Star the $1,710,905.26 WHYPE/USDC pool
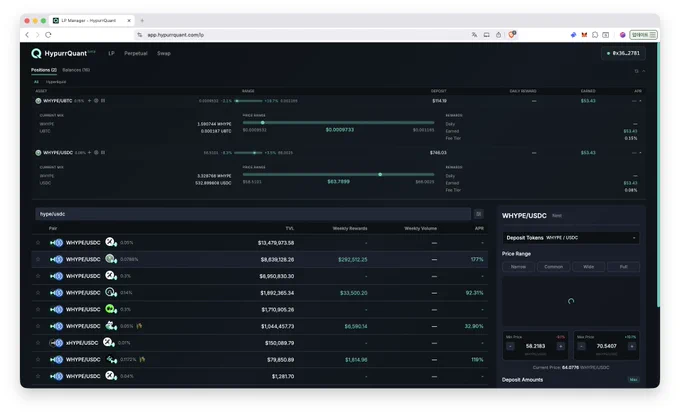Screen dimensions: 680x415 (38, 309)
